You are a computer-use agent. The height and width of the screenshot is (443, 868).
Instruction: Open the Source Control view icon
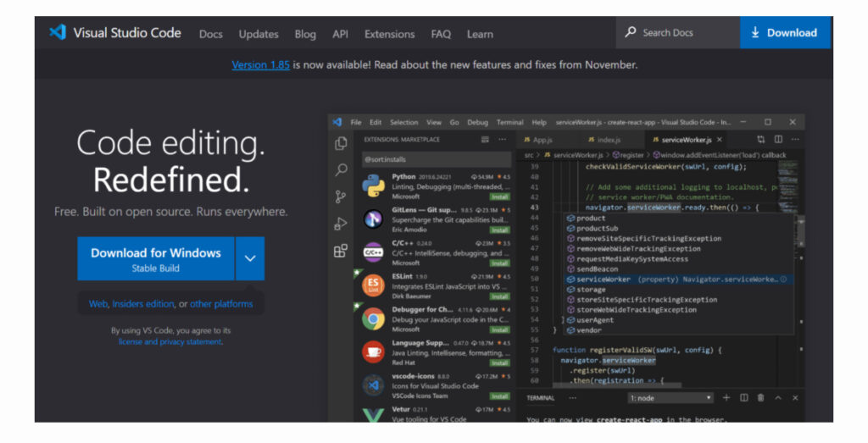tap(341, 197)
